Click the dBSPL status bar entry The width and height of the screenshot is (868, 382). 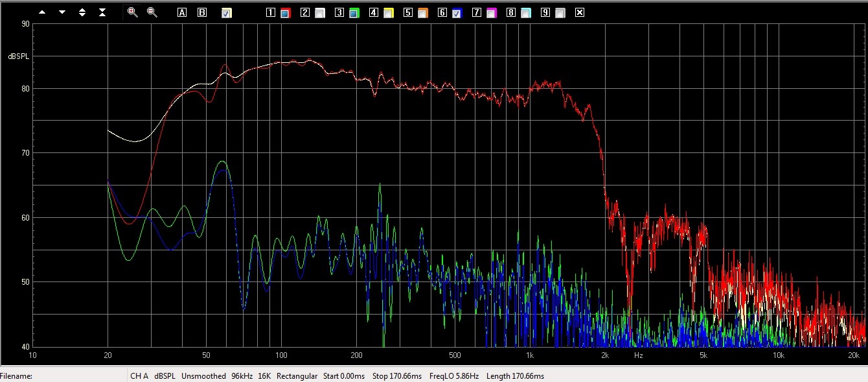coord(165,376)
